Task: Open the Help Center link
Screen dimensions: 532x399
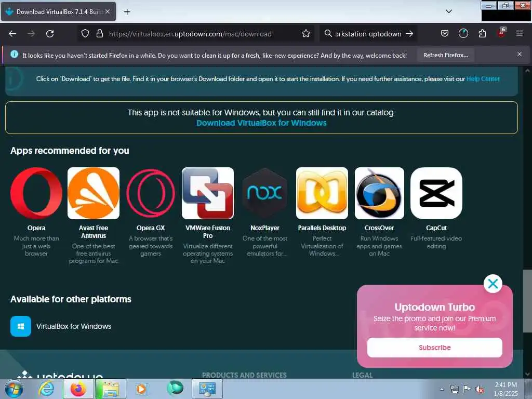Action: point(483,79)
